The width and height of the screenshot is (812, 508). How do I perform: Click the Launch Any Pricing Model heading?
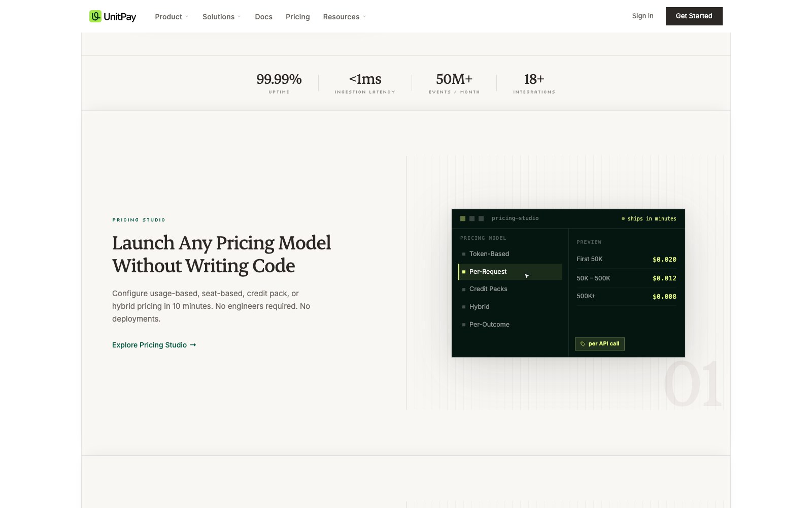coord(221,254)
